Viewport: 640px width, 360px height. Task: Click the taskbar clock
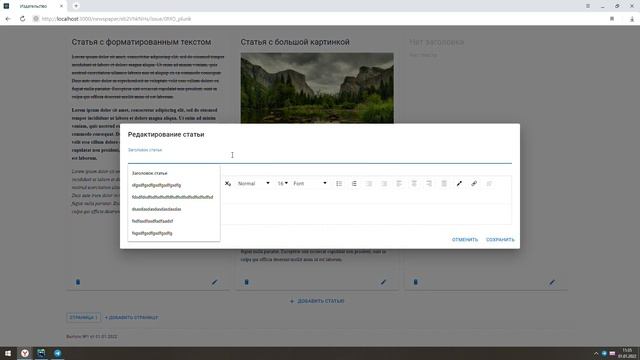coord(628,353)
